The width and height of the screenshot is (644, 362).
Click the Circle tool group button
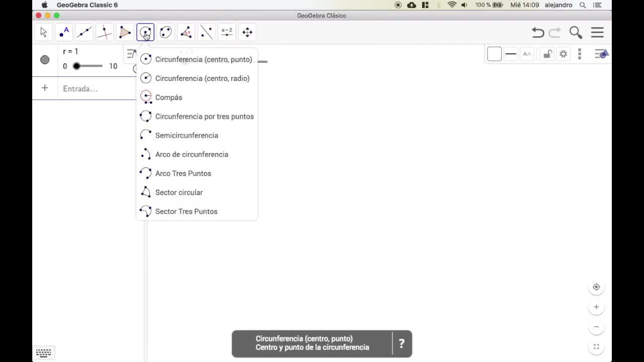click(x=145, y=32)
